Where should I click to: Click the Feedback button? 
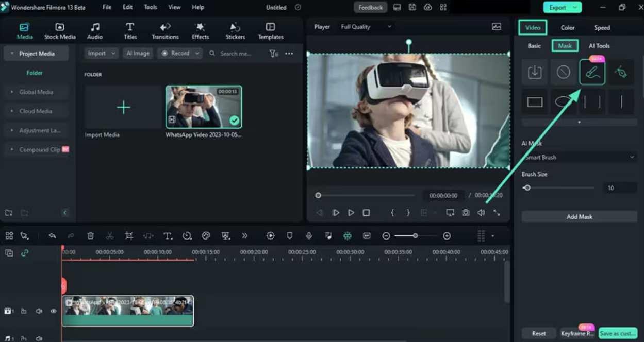(x=371, y=7)
